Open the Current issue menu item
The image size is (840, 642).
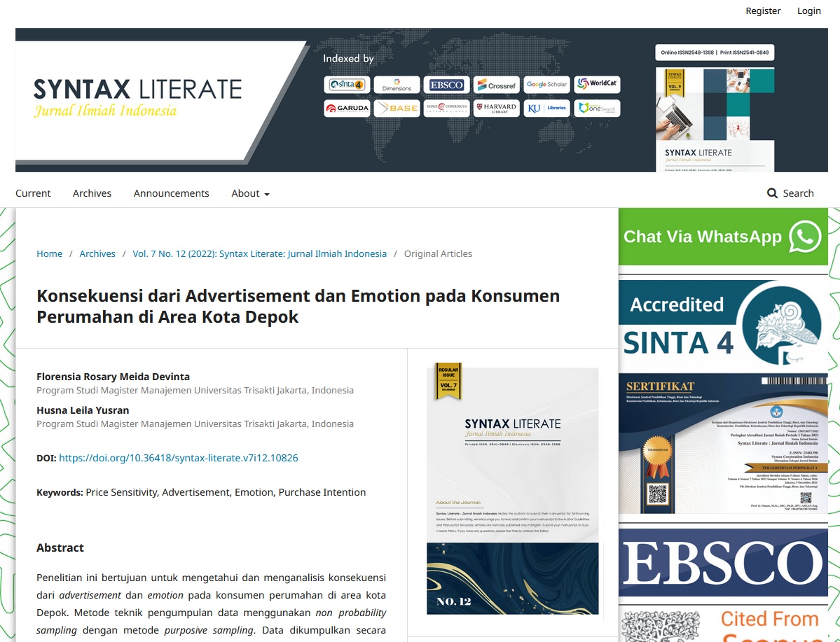point(33,193)
